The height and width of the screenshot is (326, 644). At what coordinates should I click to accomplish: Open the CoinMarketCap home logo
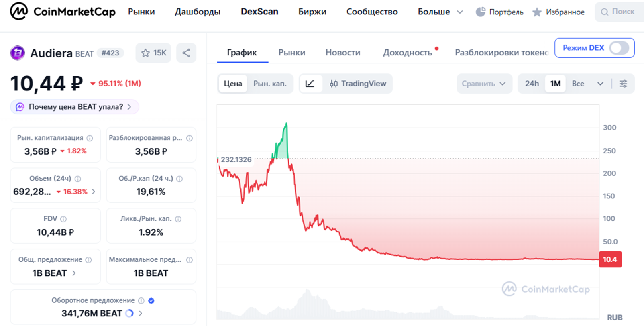63,12
